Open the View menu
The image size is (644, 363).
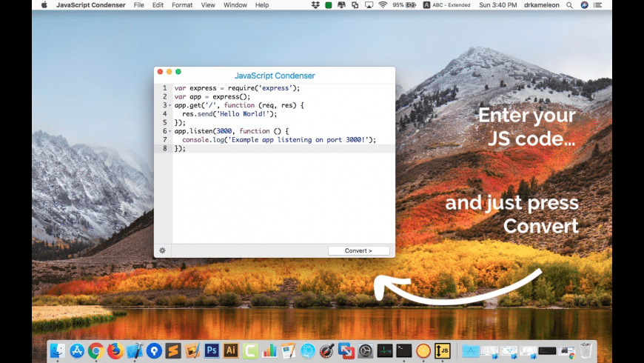[x=208, y=5]
